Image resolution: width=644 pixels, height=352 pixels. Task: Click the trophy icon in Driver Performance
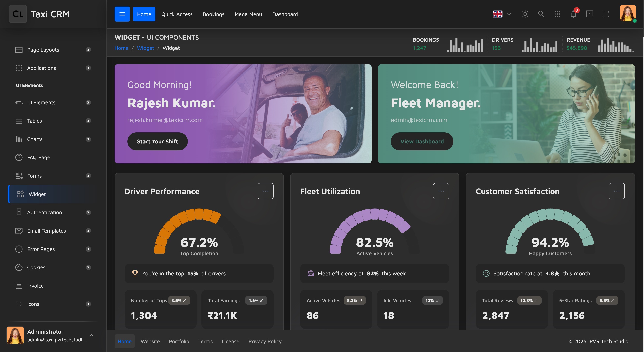[135, 273]
